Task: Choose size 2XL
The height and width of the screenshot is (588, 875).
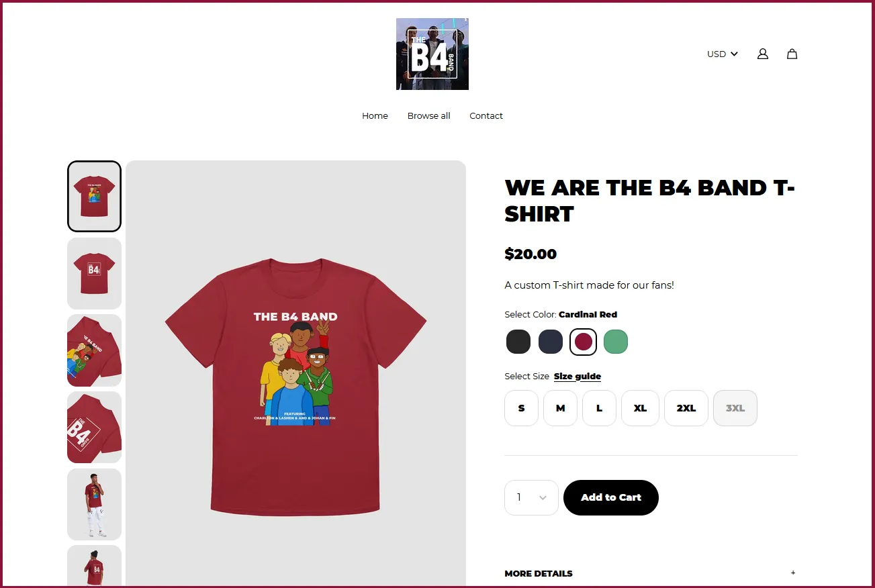Action: pyautogui.click(x=686, y=408)
